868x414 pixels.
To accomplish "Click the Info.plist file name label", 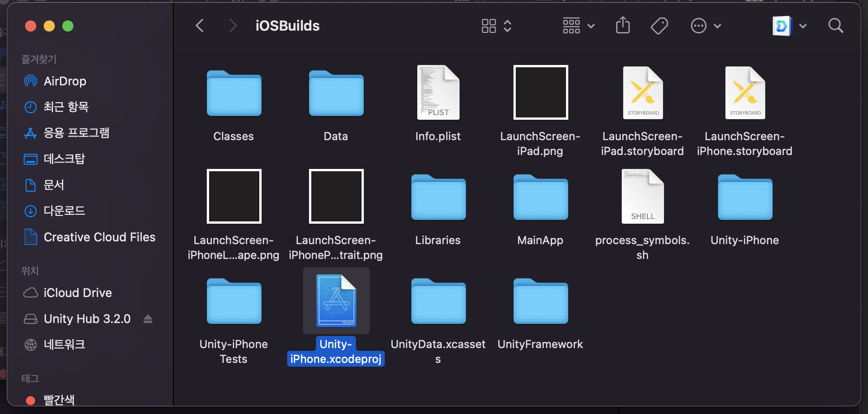I will tap(438, 136).
